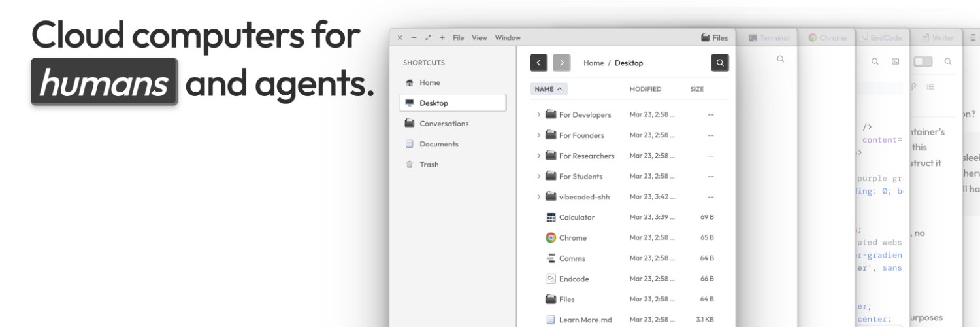980x327 pixels.
Task: Open the View menu
Action: click(x=480, y=38)
